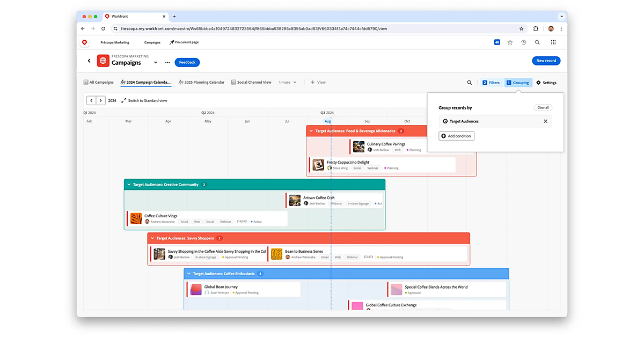Collapse the Savvy Shoppers group
Viewport: 644px width, 338px height.
click(152, 238)
